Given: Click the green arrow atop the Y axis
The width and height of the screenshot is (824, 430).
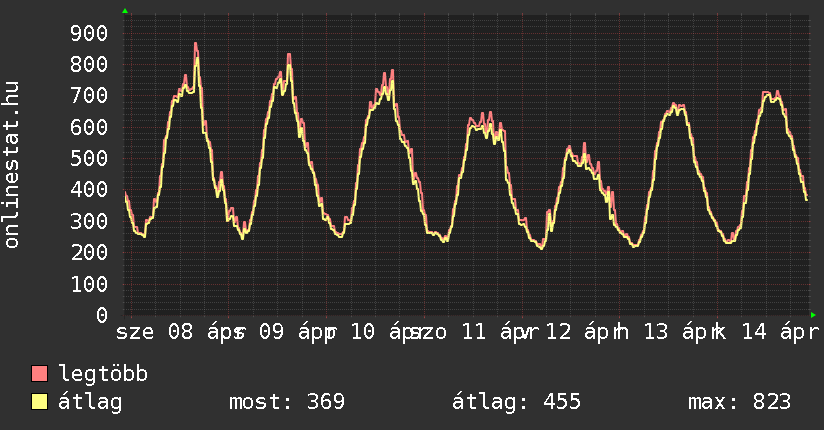Looking at the screenshot, I should click(125, 11).
